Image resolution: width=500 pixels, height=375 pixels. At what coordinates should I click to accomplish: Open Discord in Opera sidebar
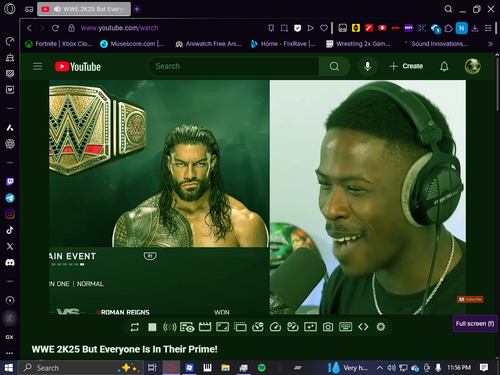pos(10,263)
